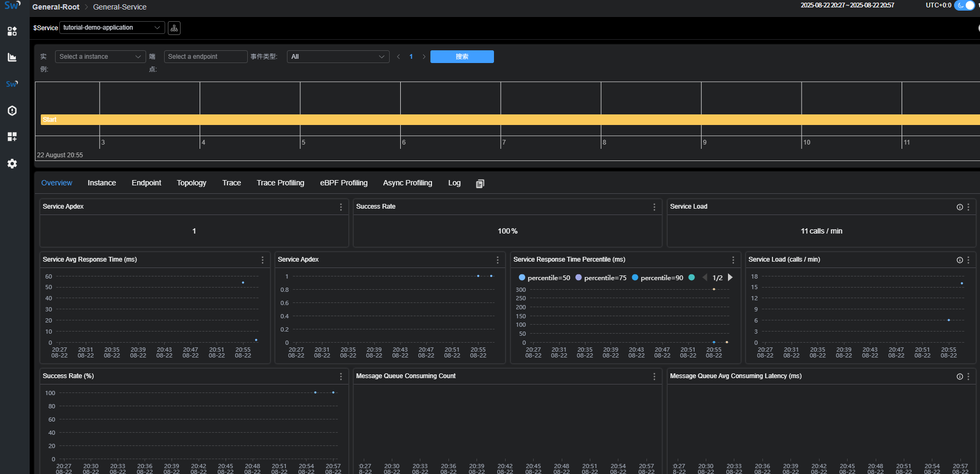Open the alerting hexagon icon in the sidebar

click(x=12, y=111)
